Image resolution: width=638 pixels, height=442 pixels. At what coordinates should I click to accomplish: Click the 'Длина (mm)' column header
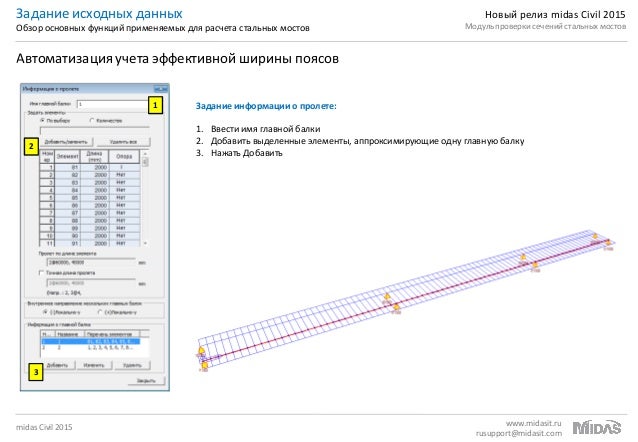[x=94, y=156]
